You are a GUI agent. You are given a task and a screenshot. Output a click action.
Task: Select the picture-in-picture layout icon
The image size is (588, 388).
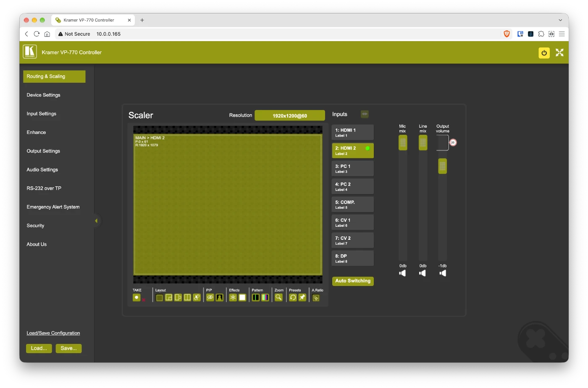(x=169, y=298)
